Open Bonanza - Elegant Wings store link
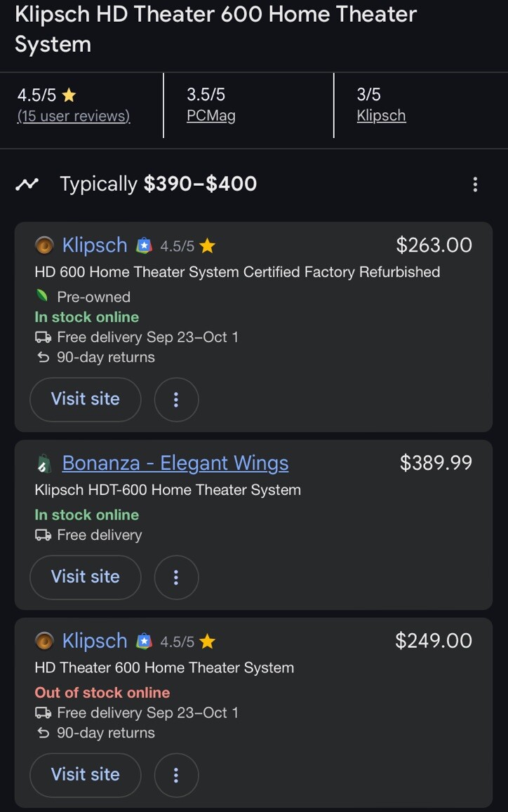 (x=175, y=463)
